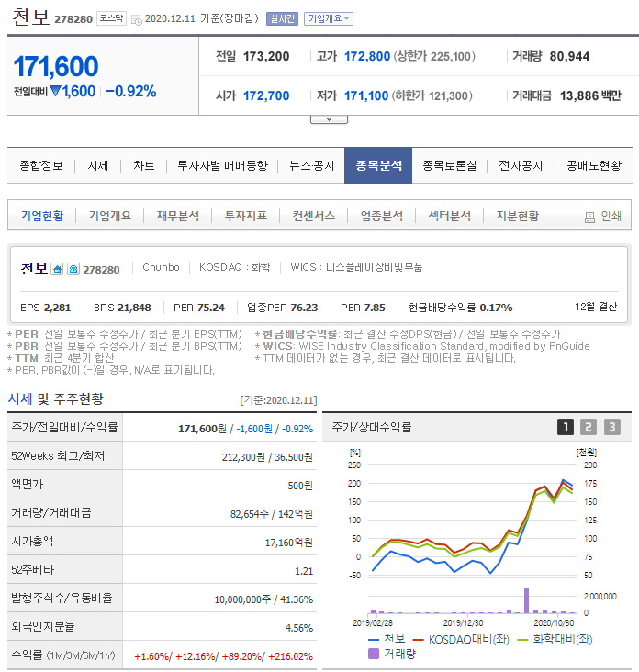
Task: Click the print icon beside 인쇄
Action: 589,218
